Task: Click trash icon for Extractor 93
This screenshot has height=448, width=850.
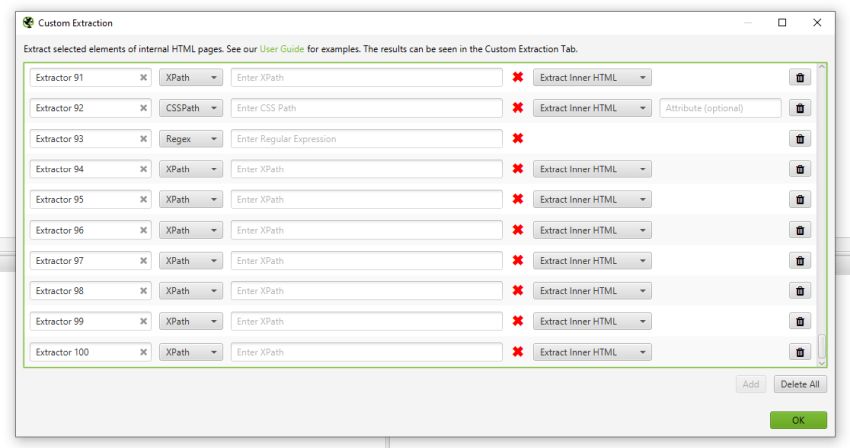Action: point(800,139)
